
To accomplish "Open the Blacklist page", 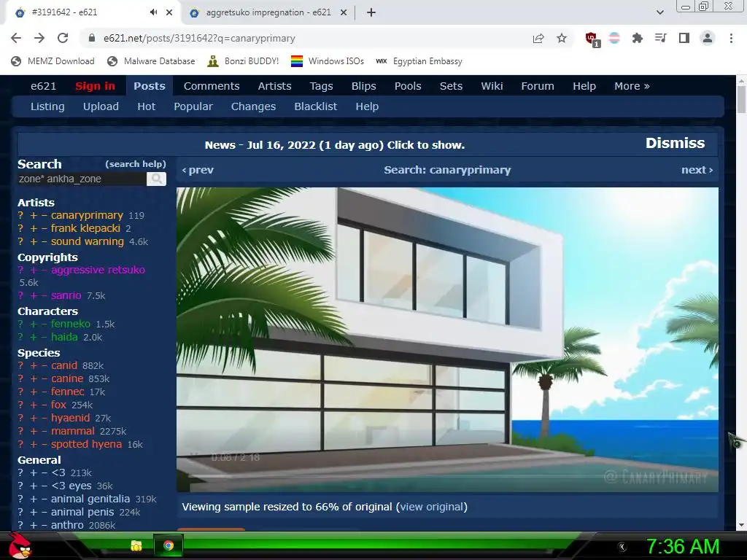I will tap(315, 106).
